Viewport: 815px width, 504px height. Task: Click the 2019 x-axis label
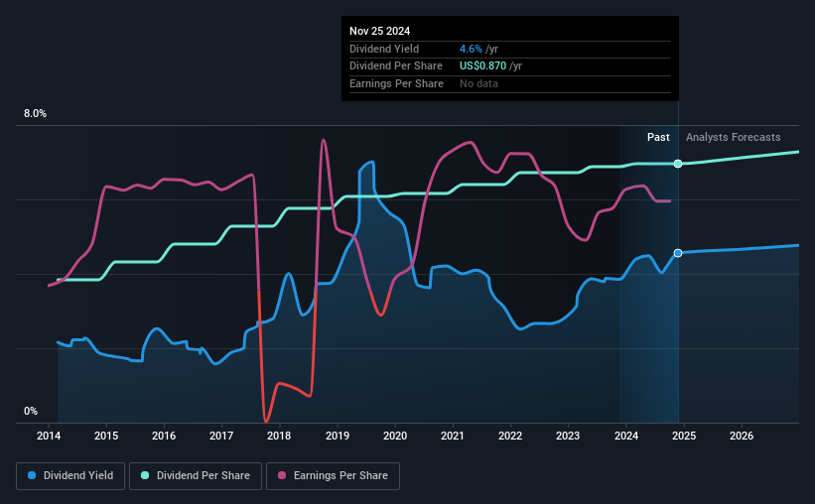(338, 436)
